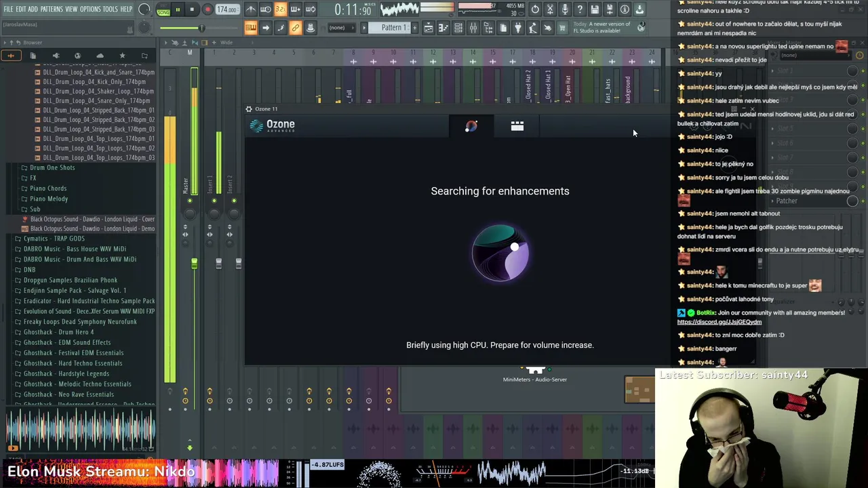Viewport: 868px width, 488px height.
Task: Open the OPTIONS menu
Action: (90, 9)
